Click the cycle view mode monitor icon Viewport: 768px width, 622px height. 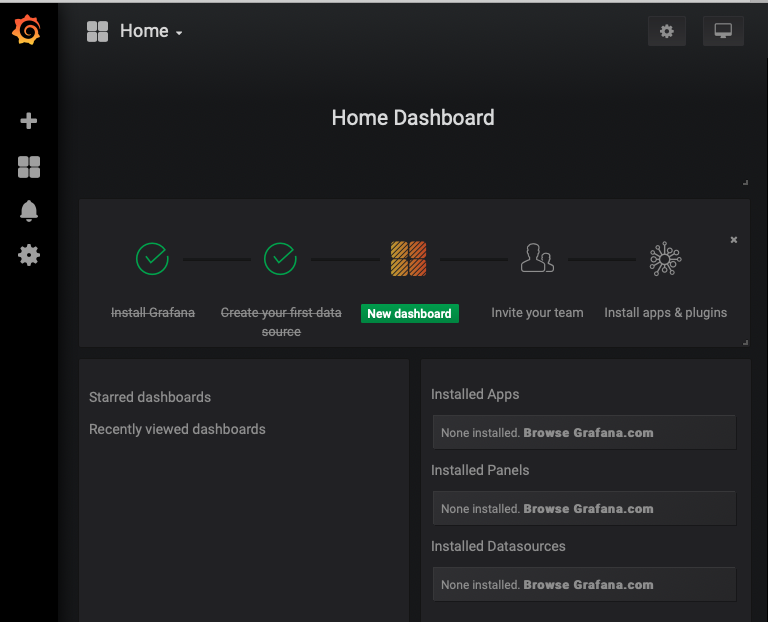click(722, 32)
